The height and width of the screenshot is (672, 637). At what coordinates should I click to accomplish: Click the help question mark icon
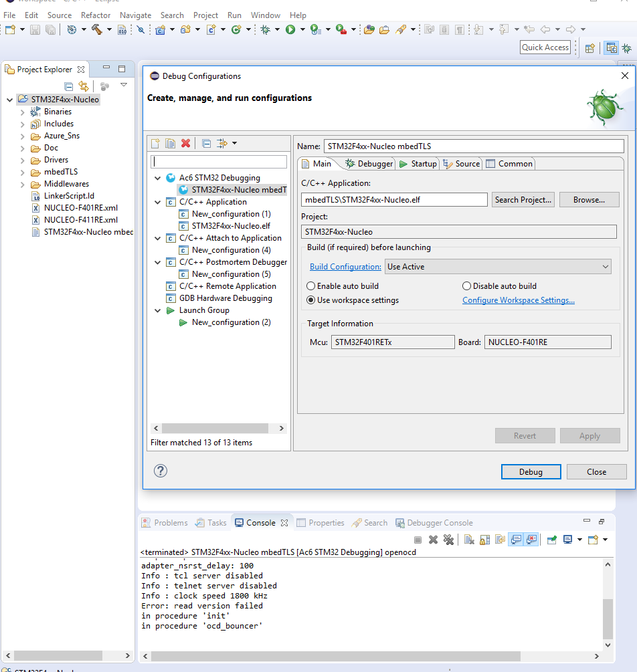(x=161, y=471)
